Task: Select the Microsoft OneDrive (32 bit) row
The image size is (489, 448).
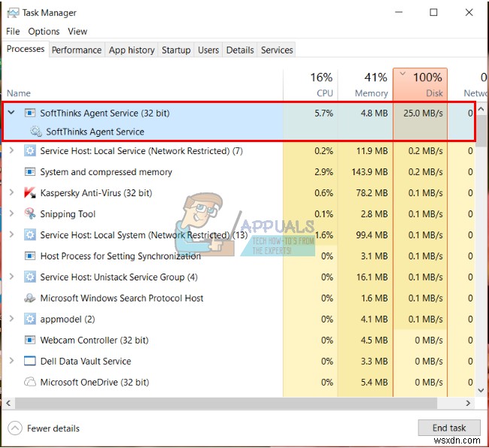Action: coord(238,382)
